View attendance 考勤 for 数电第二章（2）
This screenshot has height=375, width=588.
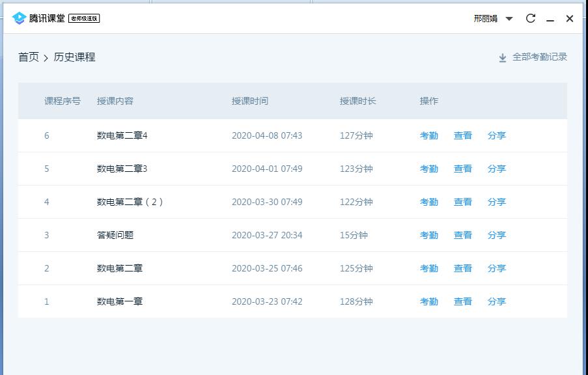[428, 202]
